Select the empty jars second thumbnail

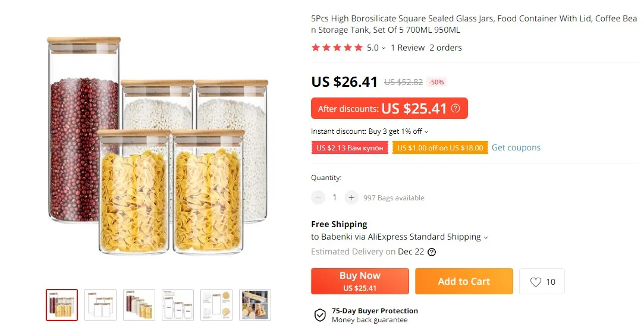click(x=100, y=305)
